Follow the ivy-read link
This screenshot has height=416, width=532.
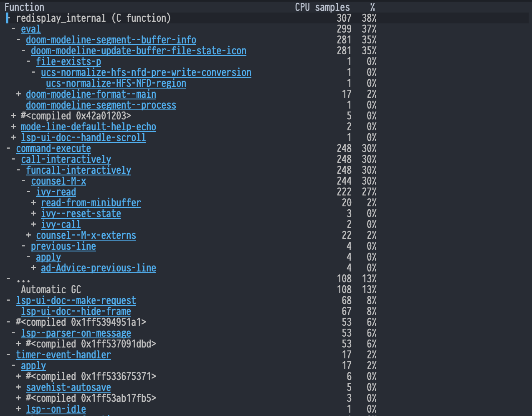[56, 192]
